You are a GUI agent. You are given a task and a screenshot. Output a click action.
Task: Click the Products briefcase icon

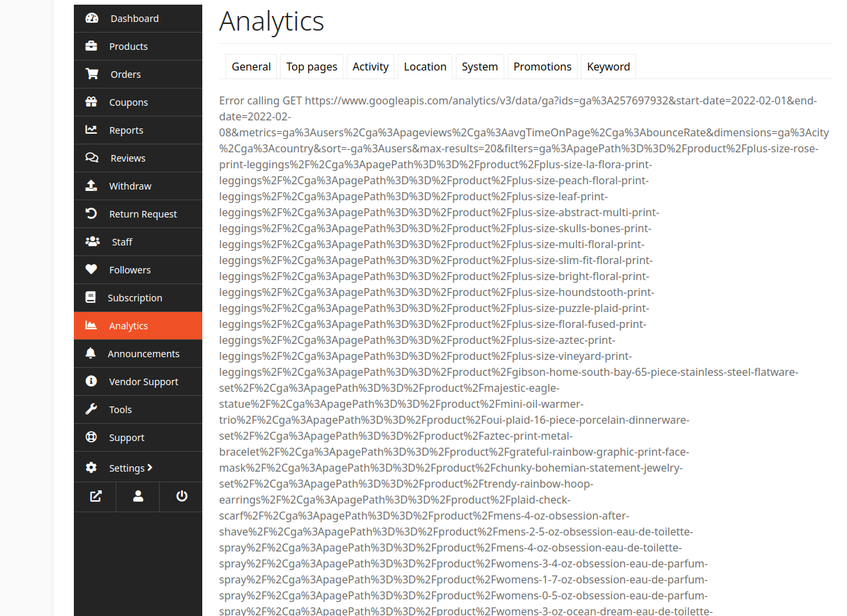91,47
